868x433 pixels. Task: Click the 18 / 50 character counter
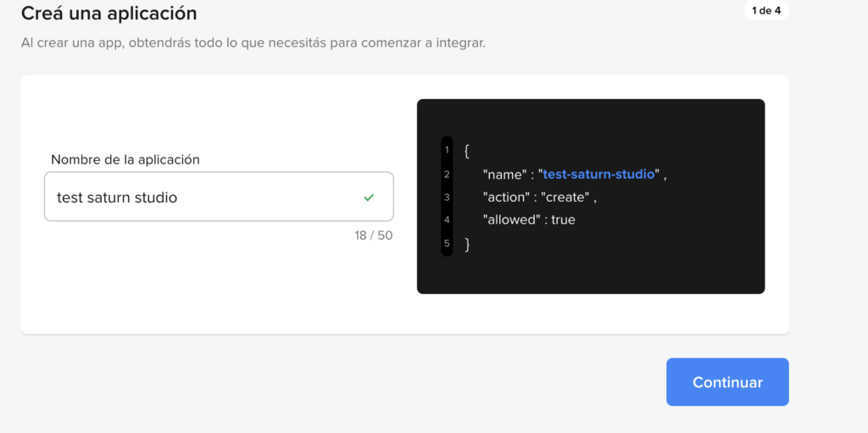(373, 236)
